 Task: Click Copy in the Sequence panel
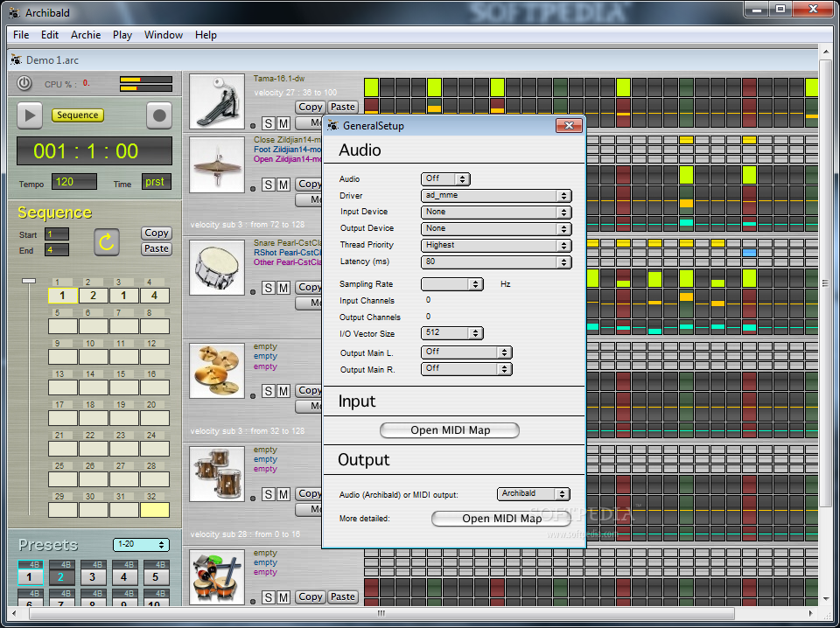tap(157, 233)
